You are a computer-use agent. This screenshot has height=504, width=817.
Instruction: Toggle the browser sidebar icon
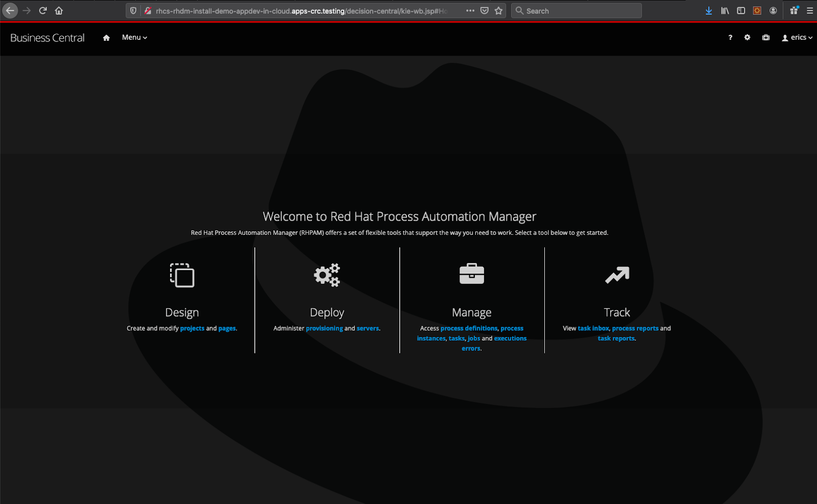741,11
